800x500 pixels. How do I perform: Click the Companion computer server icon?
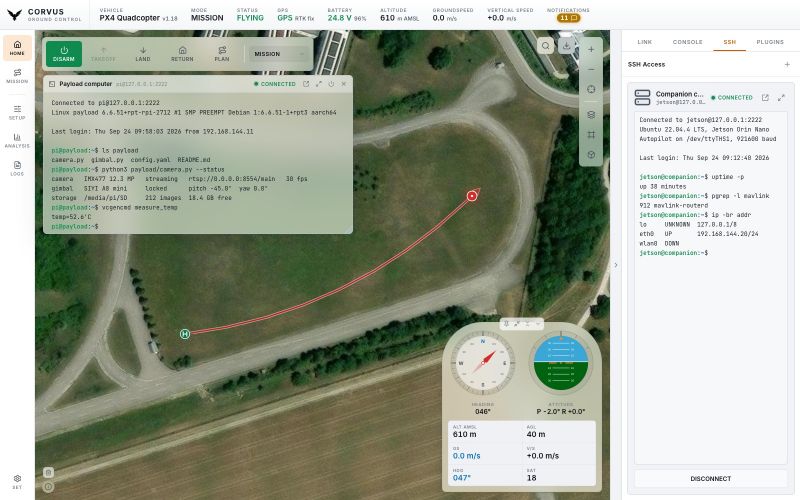pyautogui.click(x=642, y=97)
